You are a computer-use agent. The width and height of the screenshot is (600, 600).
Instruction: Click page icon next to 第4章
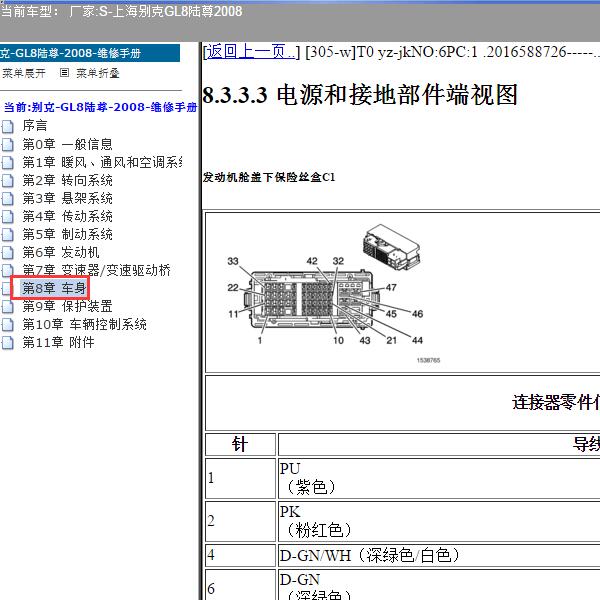(x=8, y=216)
